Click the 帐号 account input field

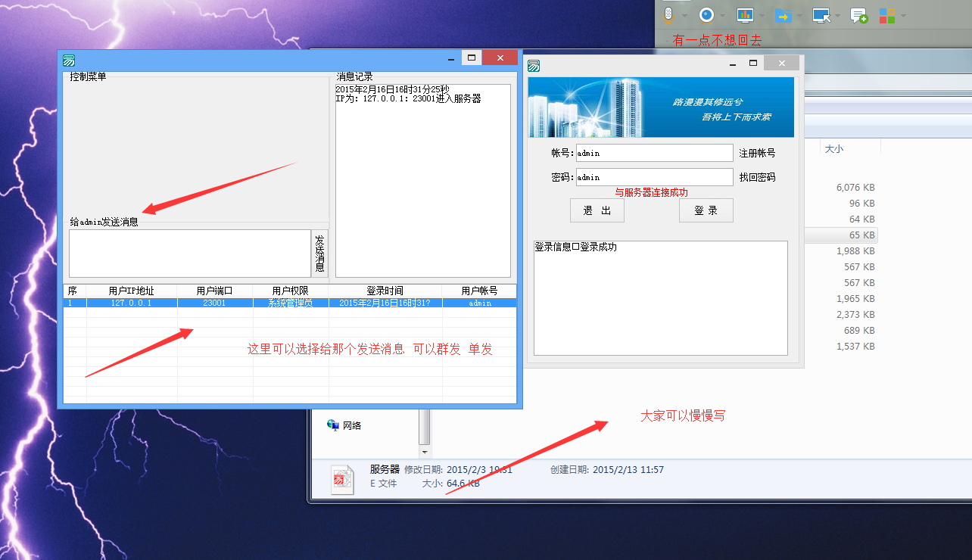click(654, 153)
